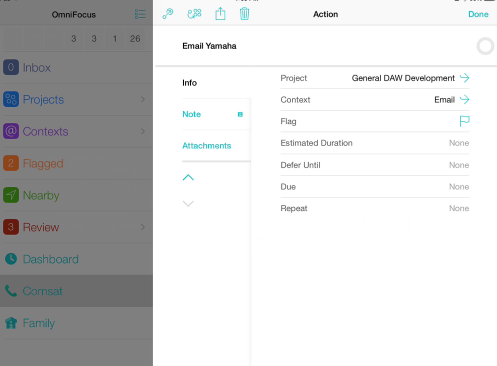Viewport: 497px width, 366px height.
Task: Select Family label in sidebar
Action: 39,323
